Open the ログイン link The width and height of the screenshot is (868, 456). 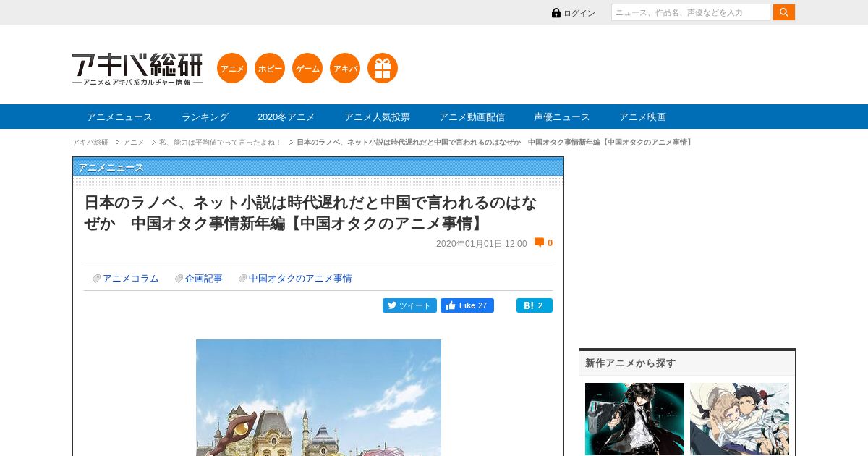[x=579, y=13]
